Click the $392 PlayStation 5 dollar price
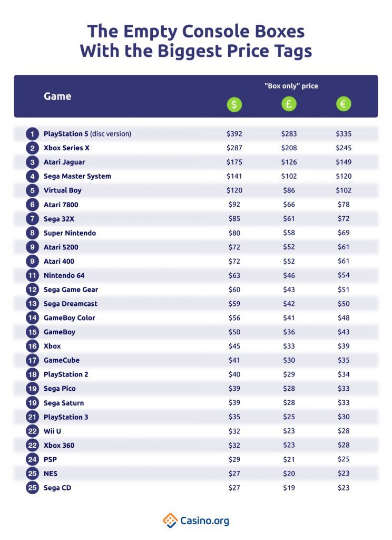 tap(234, 134)
